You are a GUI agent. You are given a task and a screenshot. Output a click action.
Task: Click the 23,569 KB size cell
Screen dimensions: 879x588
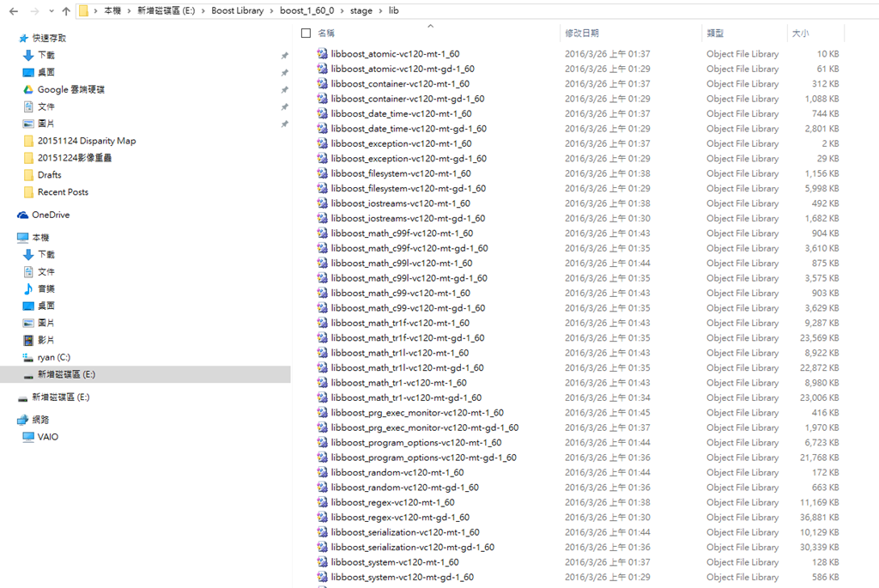pyautogui.click(x=819, y=338)
